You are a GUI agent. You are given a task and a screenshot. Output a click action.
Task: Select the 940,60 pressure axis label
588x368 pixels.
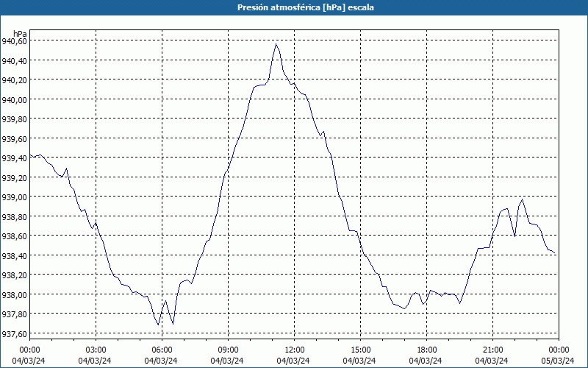pyautogui.click(x=14, y=41)
